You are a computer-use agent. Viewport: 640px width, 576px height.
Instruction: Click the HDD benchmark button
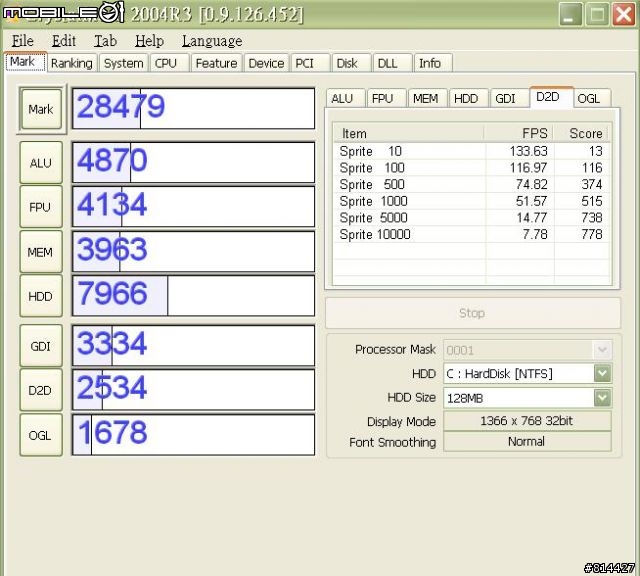41,296
